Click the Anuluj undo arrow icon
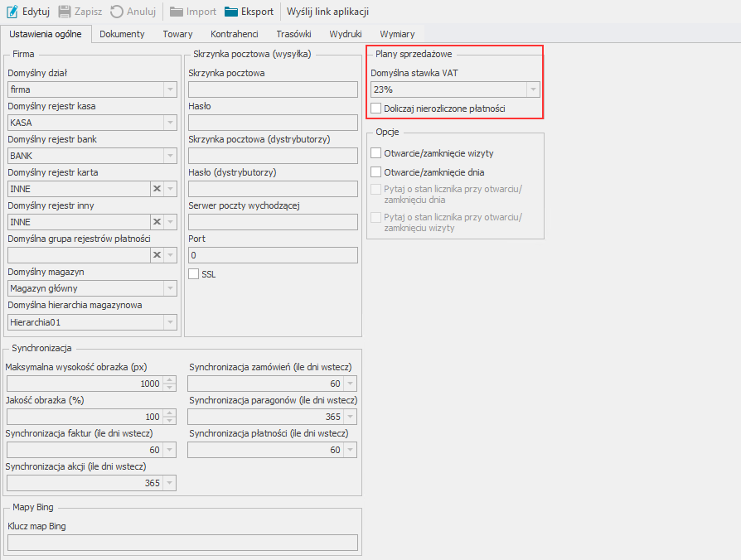The height and width of the screenshot is (560, 741). (117, 12)
